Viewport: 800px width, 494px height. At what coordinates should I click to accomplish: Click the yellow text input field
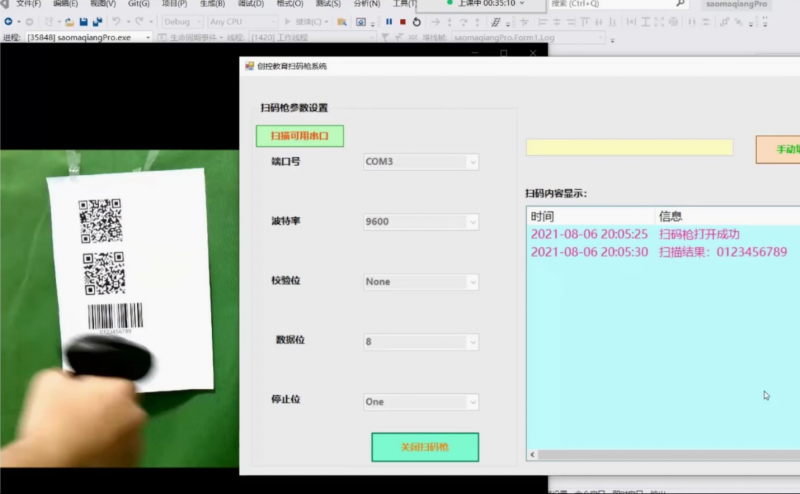click(x=630, y=147)
